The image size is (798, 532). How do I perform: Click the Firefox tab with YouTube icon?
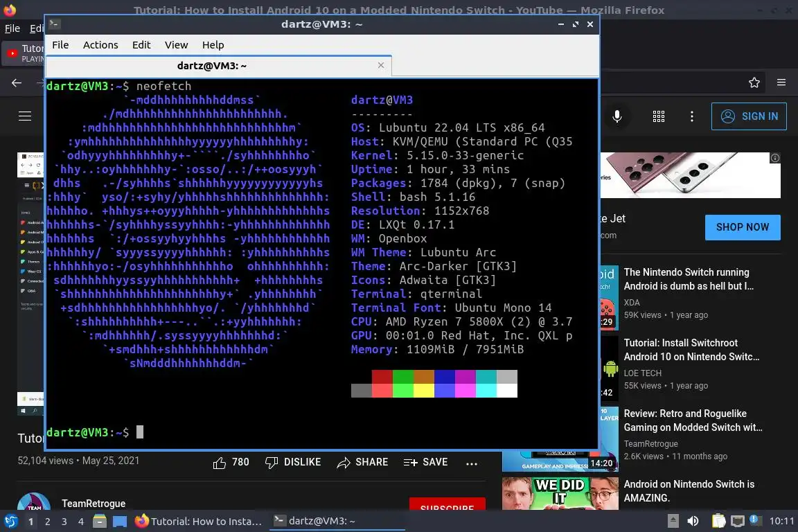click(x=24, y=53)
